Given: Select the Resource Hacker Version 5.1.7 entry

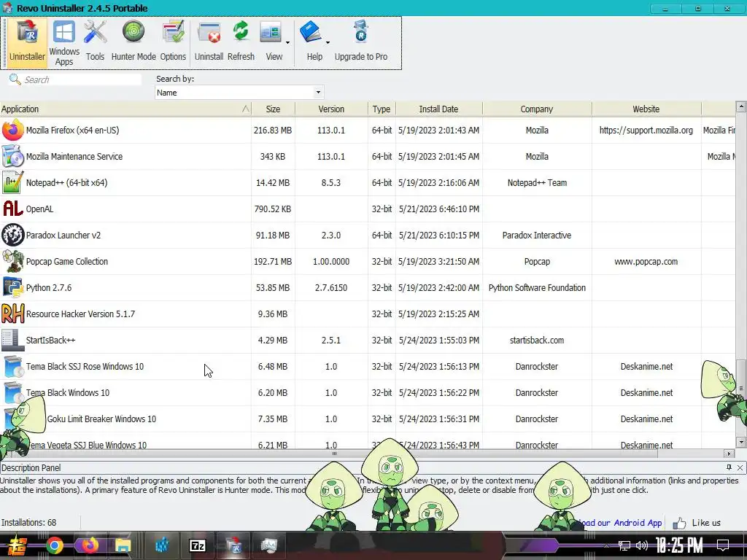Looking at the screenshot, I should (80, 314).
